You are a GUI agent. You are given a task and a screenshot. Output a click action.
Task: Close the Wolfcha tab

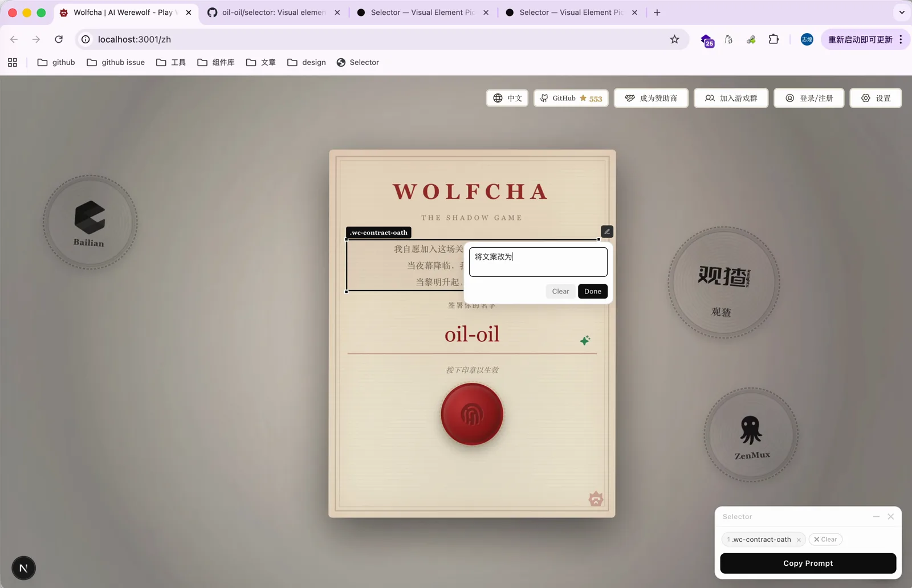(189, 13)
